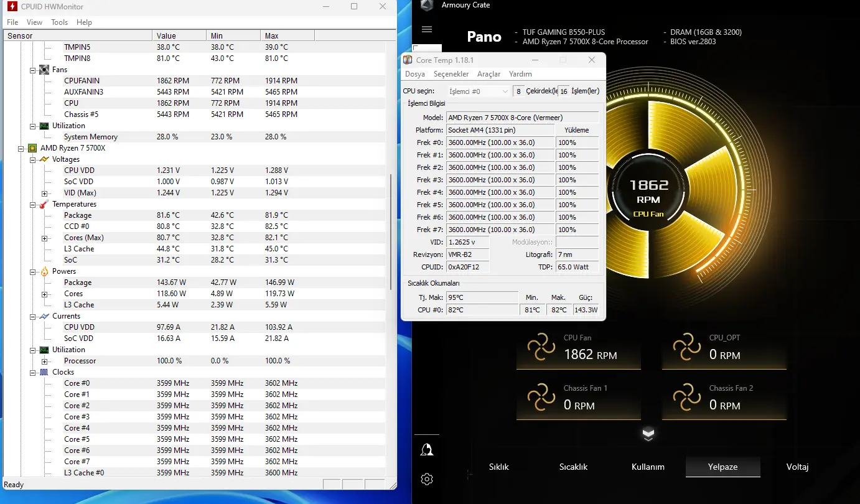Click the Powers flame icon
860x504 pixels.
pyautogui.click(x=44, y=271)
